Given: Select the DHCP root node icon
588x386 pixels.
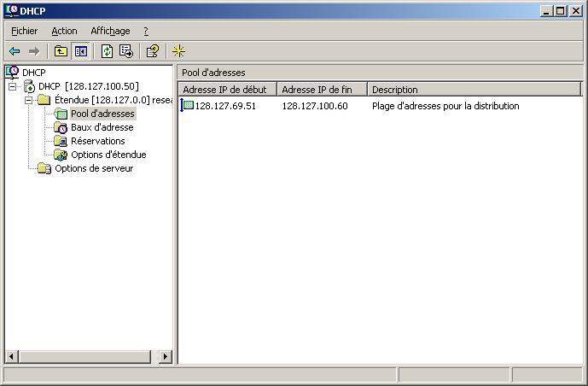Looking at the screenshot, I should [x=13, y=72].
